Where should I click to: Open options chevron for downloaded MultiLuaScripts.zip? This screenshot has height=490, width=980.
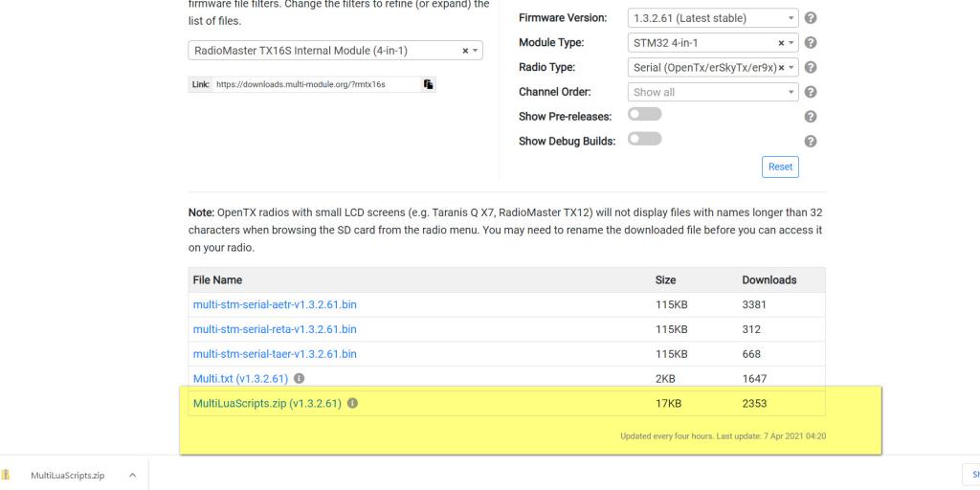tap(131, 476)
